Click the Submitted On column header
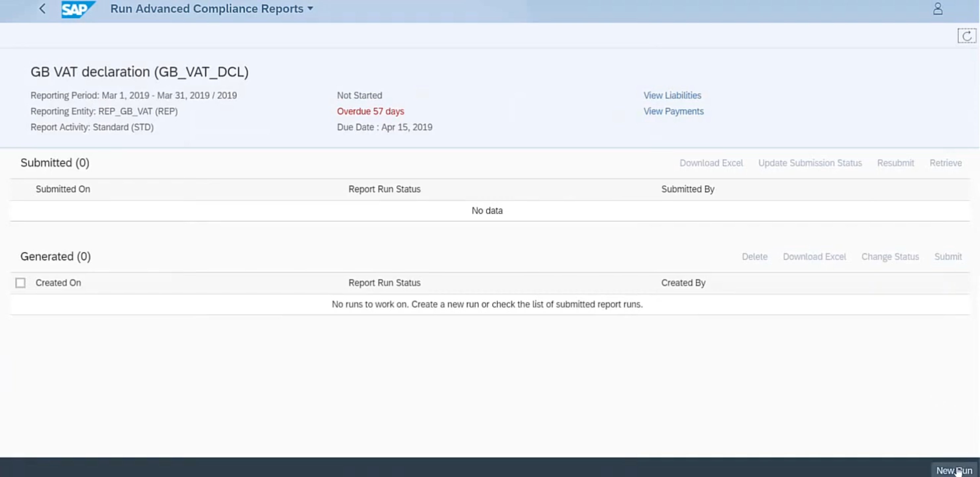The height and width of the screenshot is (477, 980). pyautogui.click(x=63, y=189)
